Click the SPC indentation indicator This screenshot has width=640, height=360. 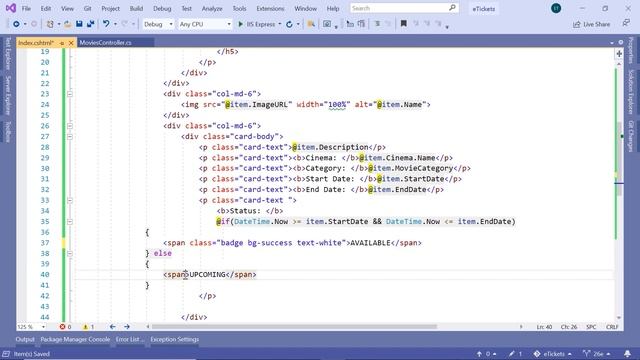(x=591, y=327)
